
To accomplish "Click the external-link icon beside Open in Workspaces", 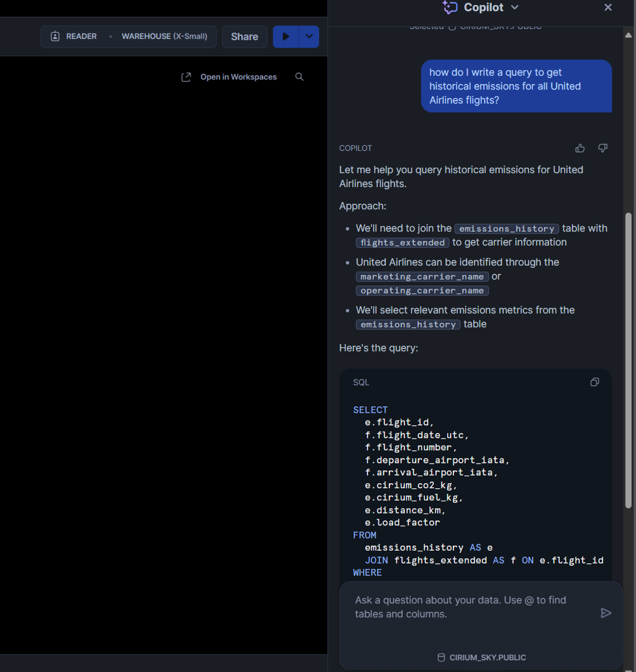I will [x=186, y=76].
